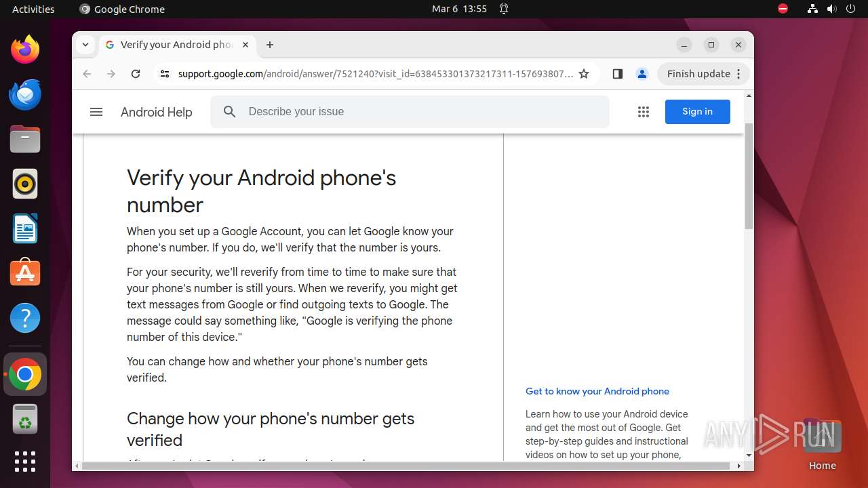868x488 pixels.
Task: Launch the Rhythmbox music player
Action: coord(25,184)
